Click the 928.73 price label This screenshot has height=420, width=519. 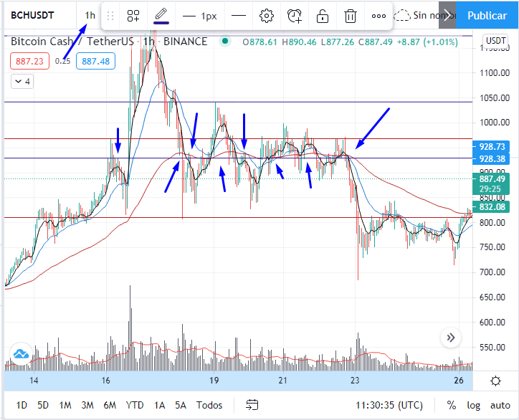click(492, 147)
